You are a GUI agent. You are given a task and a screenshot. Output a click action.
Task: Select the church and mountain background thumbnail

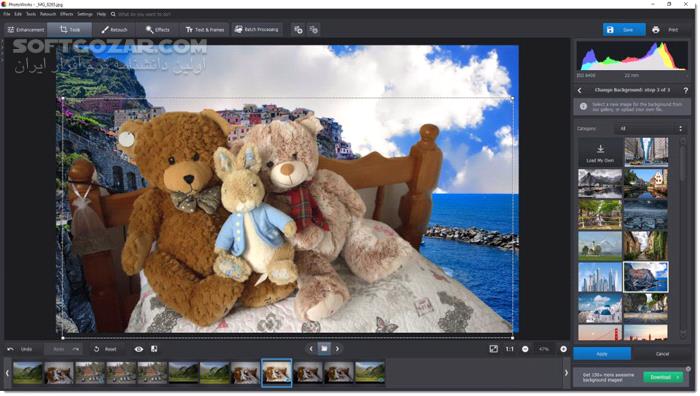coord(600,246)
